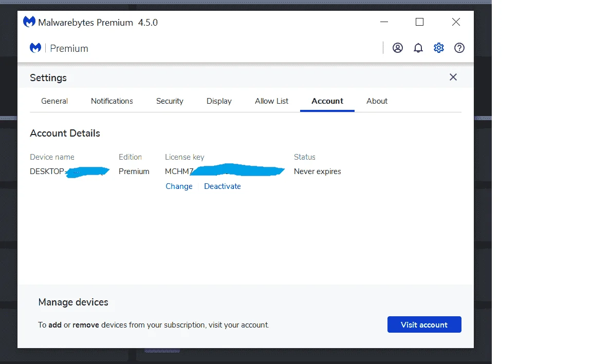
Task: Switch to the About tab
Action: (377, 101)
